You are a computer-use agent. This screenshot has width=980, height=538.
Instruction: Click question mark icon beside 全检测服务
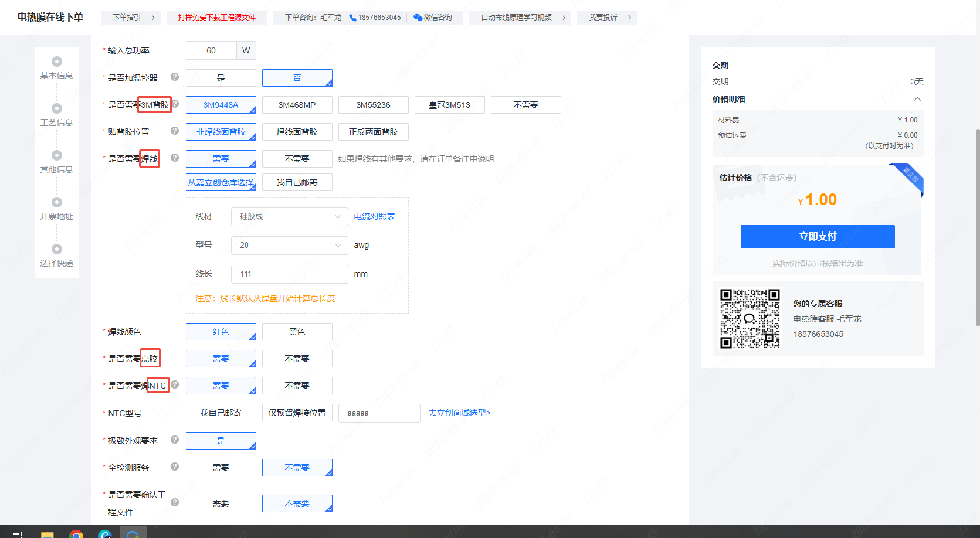pyautogui.click(x=175, y=467)
